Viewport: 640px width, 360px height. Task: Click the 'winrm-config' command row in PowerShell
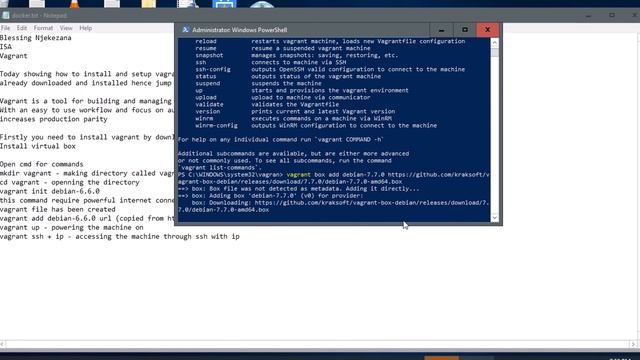(x=316, y=126)
